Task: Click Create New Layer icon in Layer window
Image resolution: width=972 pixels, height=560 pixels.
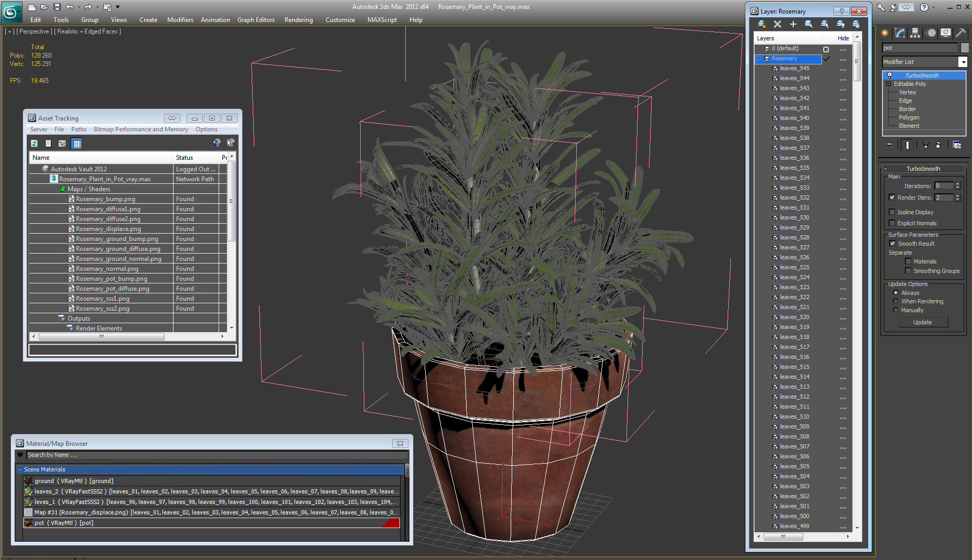Action: tap(762, 24)
